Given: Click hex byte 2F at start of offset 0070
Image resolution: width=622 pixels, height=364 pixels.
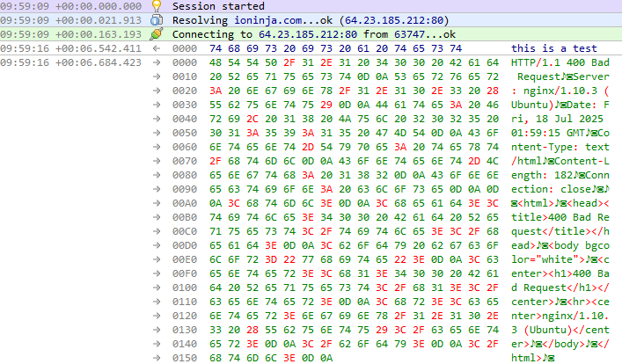Looking at the screenshot, I should click(216, 161).
